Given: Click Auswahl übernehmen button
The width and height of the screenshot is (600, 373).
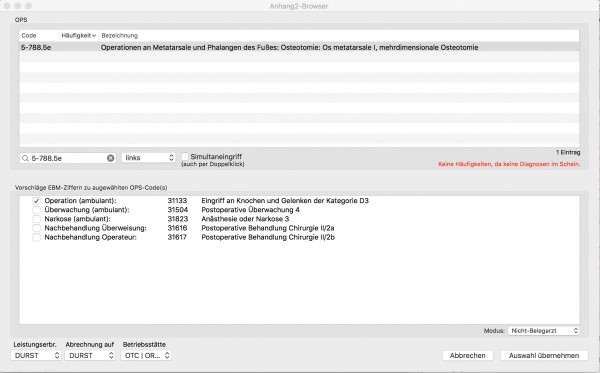Looking at the screenshot, I should pyautogui.click(x=544, y=355).
